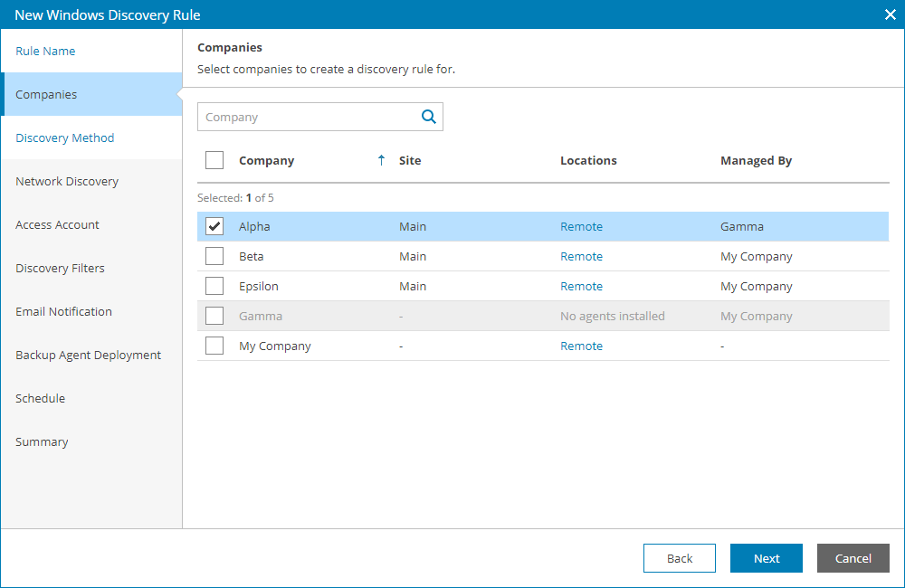The width and height of the screenshot is (905, 588).
Task: Select the Beta company name
Action: 251,256
